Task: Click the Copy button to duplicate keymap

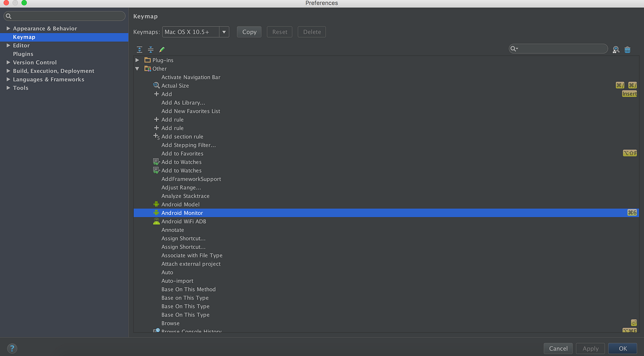Action: click(249, 32)
